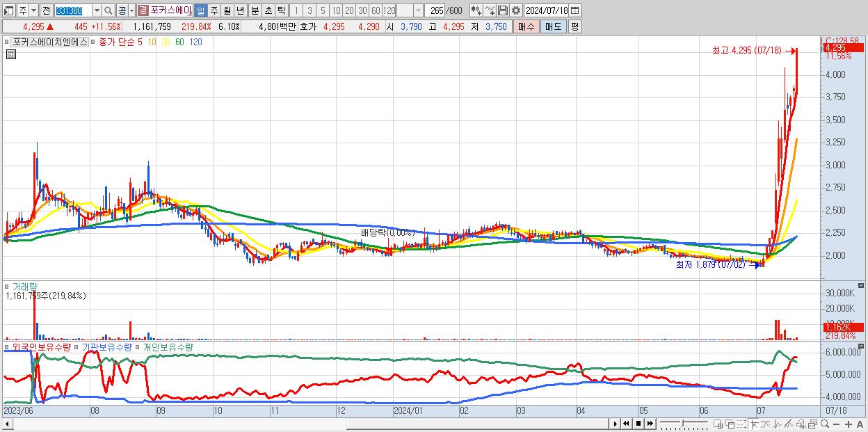Screen dimensions: 868x432
Task: Click the zoom magnifier icon at bottom right
Action: click(x=825, y=424)
